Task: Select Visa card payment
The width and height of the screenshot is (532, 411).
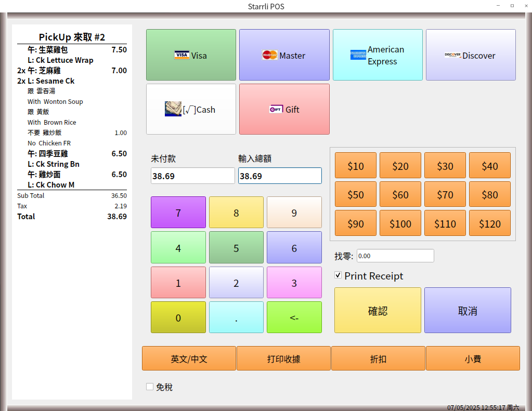Action: click(x=191, y=55)
